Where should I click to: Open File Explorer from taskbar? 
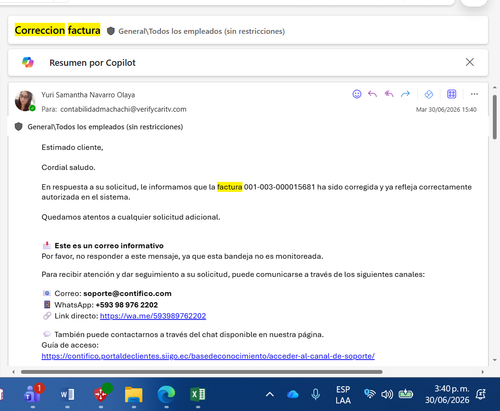pos(134,395)
